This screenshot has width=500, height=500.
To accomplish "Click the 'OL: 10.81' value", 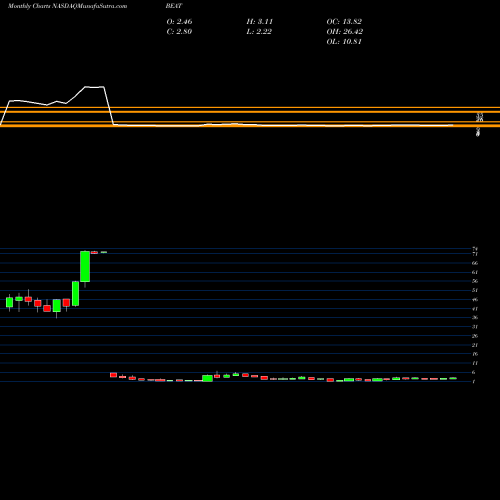I will pyautogui.click(x=344, y=42).
